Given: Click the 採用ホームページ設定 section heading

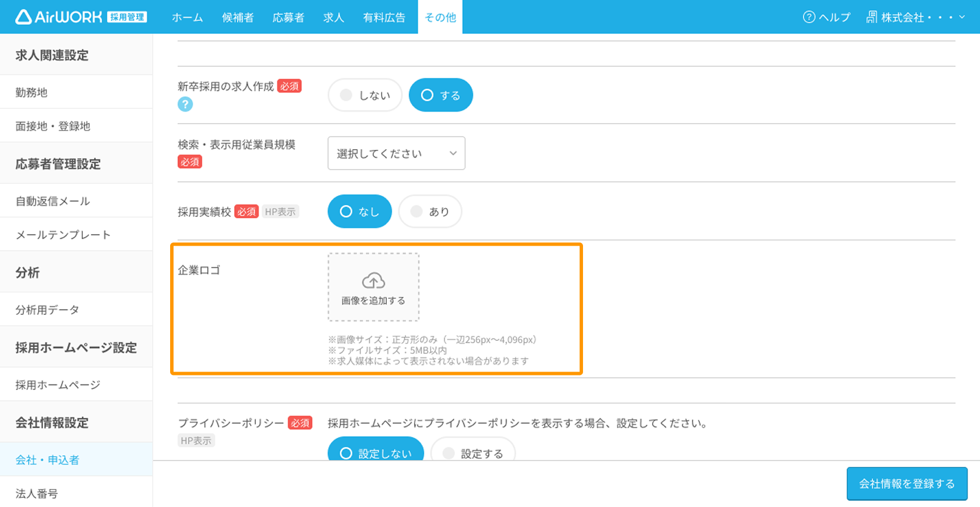Looking at the screenshot, I should point(76,348).
